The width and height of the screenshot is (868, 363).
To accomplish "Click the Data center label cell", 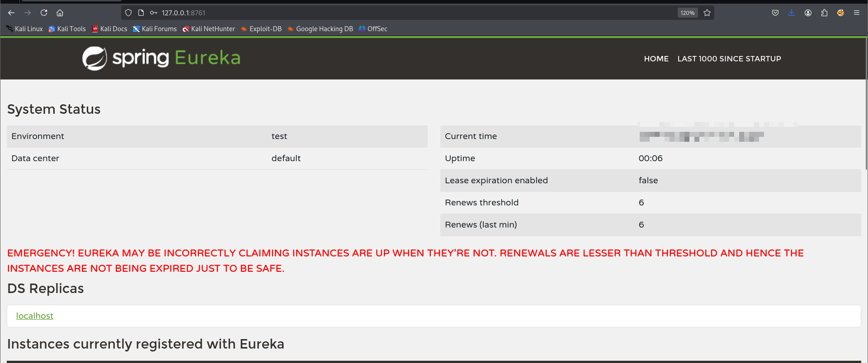I will click(x=35, y=158).
